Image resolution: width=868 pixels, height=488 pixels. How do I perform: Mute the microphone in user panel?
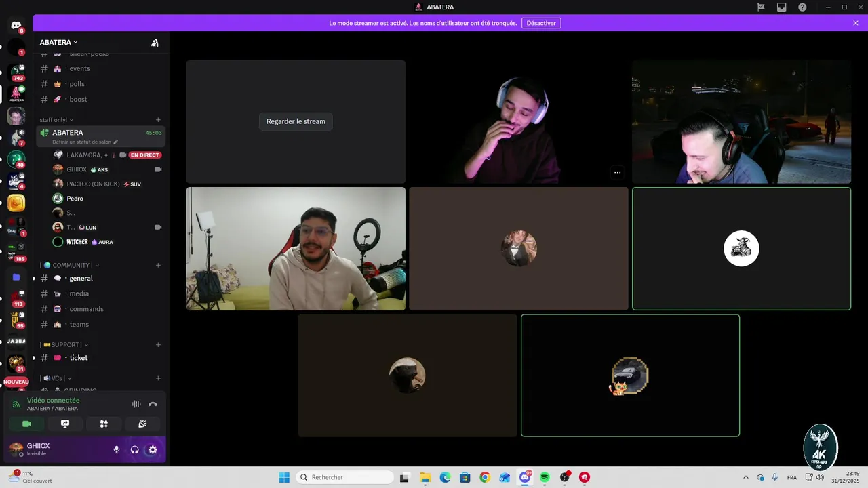(x=117, y=449)
